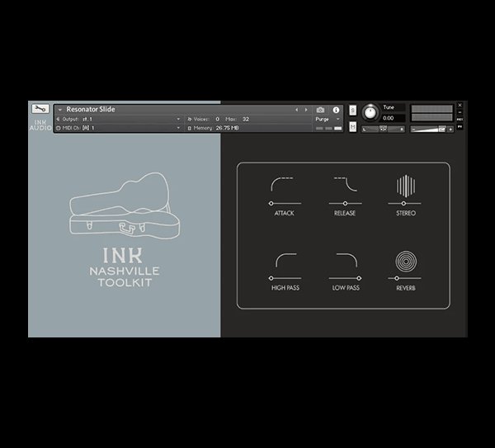Screen dimensions: 495x448
Task: Expand the Resonator Slide instrument name dropdown
Action: pyautogui.click(x=60, y=110)
